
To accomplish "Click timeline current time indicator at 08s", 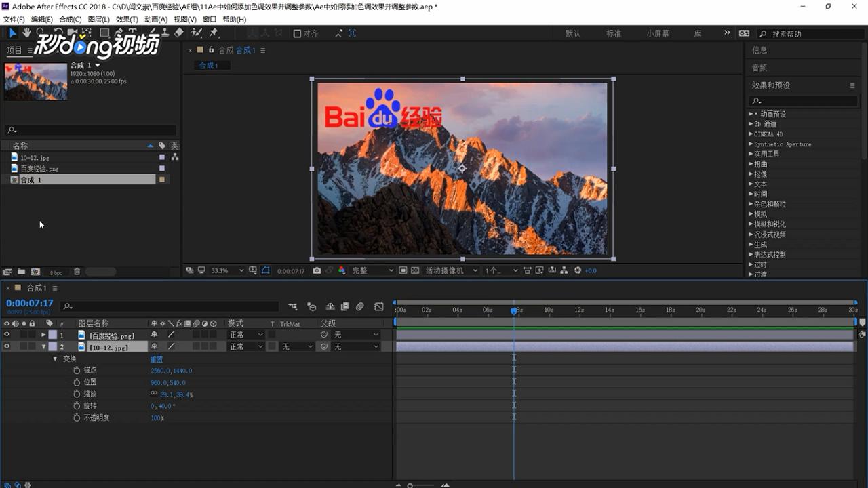I will click(x=514, y=311).
